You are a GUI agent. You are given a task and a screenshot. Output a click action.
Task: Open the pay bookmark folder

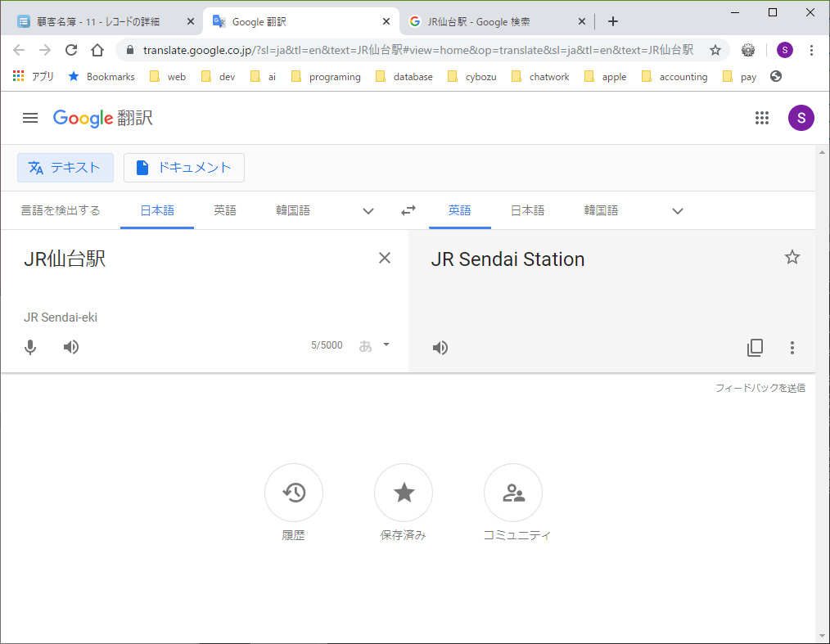coord(739,77)
